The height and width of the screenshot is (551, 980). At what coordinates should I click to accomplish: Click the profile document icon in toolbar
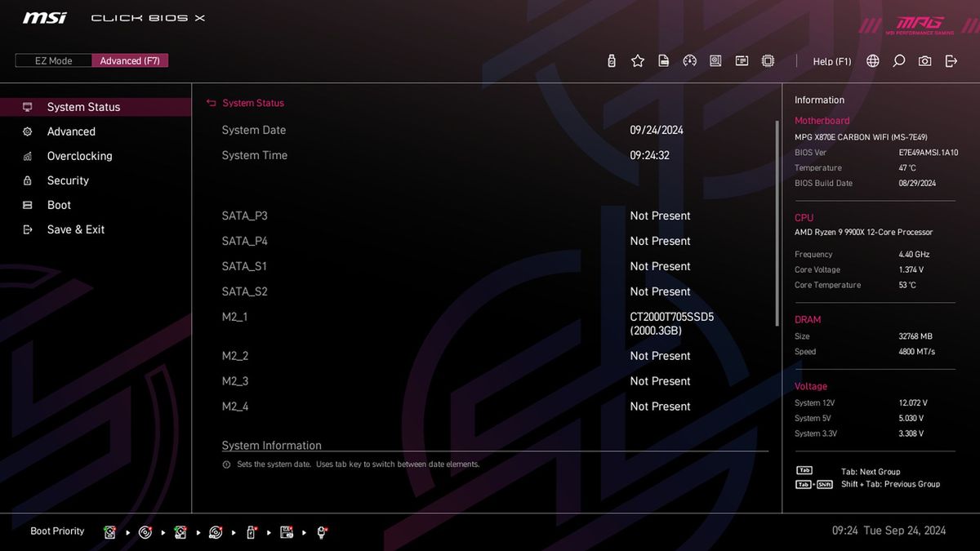tap(664, 61)
